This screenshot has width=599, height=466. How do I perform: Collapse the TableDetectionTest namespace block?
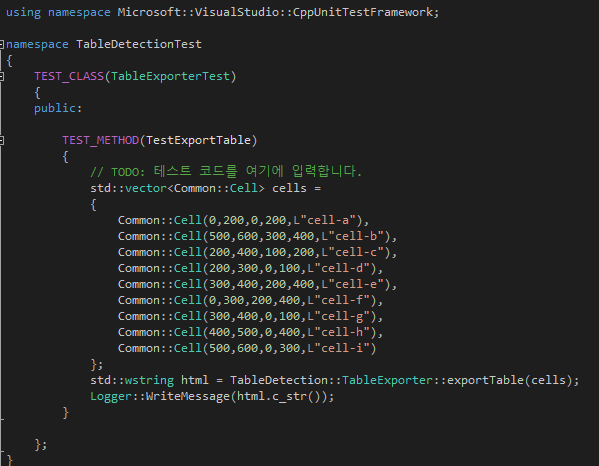[2, 44]
